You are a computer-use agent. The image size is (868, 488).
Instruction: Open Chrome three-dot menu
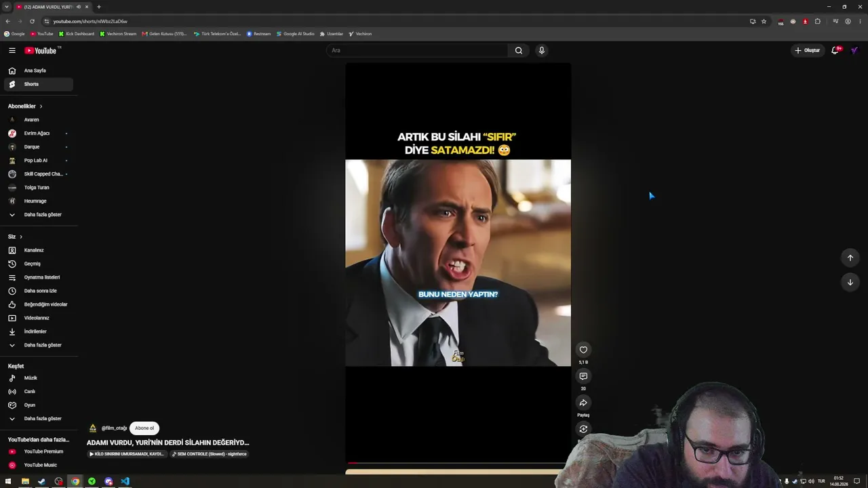tap(860, 21)
